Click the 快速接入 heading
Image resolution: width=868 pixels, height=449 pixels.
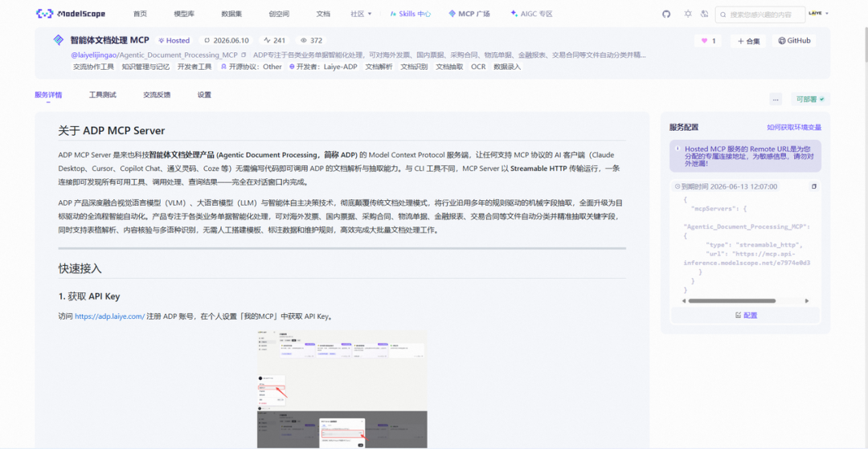[x=80, y=269]
